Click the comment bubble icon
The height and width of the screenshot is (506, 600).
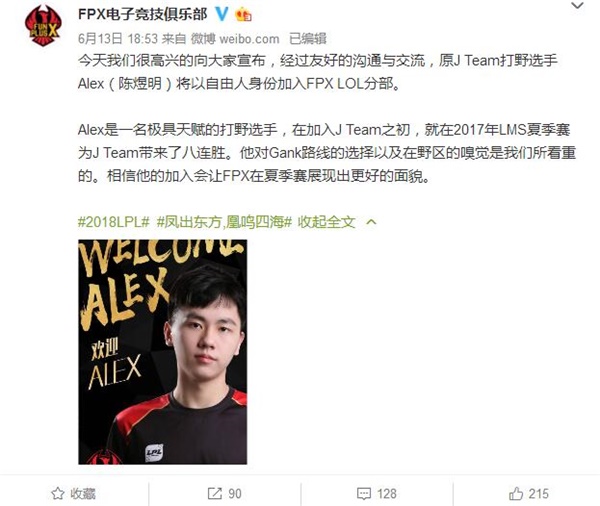[364, 493]
